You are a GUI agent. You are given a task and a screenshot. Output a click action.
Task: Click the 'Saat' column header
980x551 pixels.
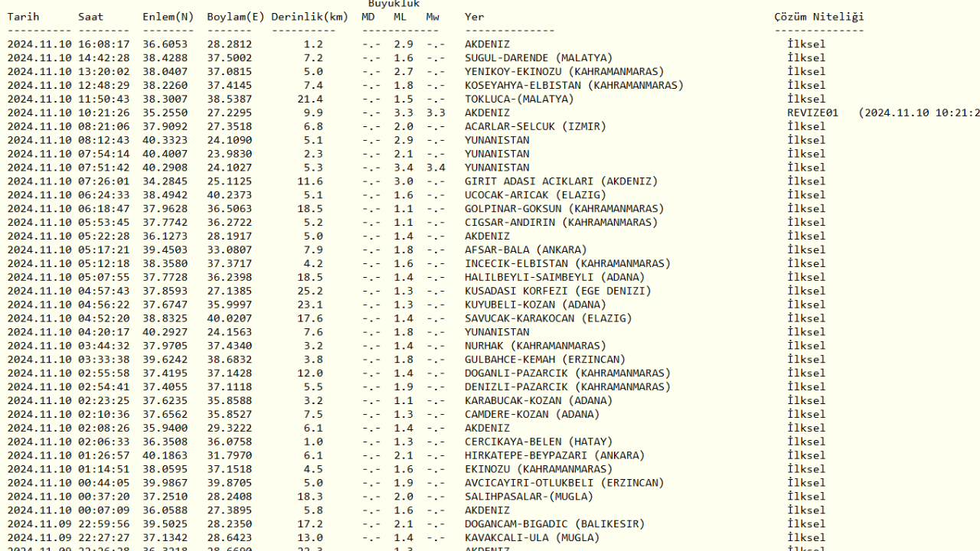point(91,17)
